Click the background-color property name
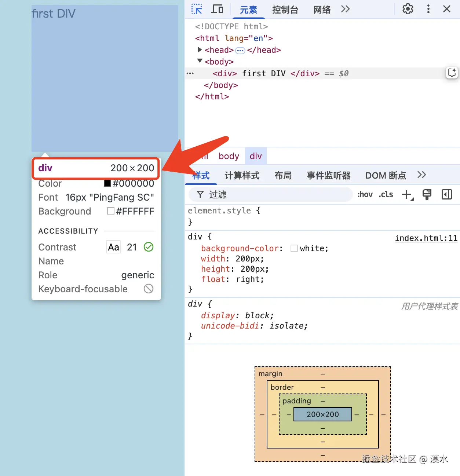Viewport: 460px width, 476px height. pyautogui.click(x=240, y=248)
